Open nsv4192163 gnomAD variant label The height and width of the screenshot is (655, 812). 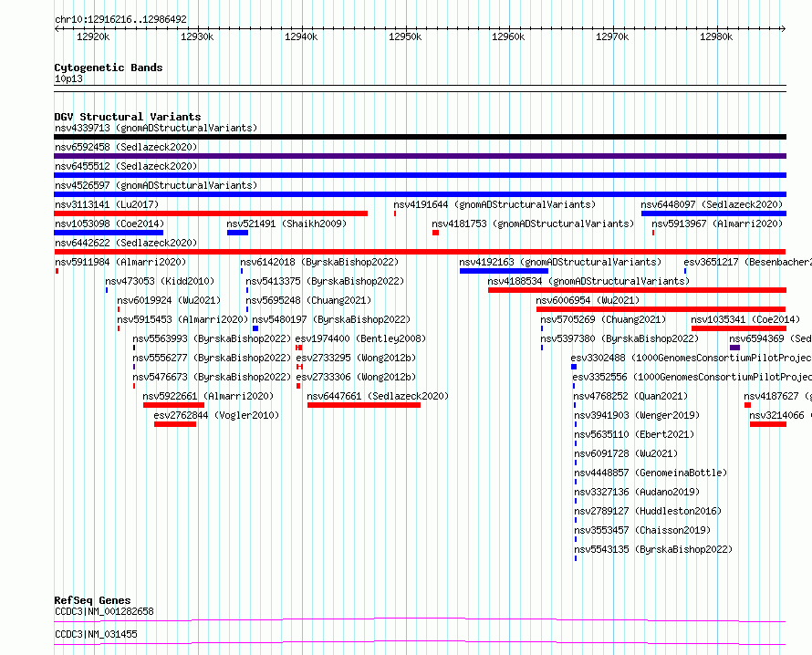tap(560, 262)
